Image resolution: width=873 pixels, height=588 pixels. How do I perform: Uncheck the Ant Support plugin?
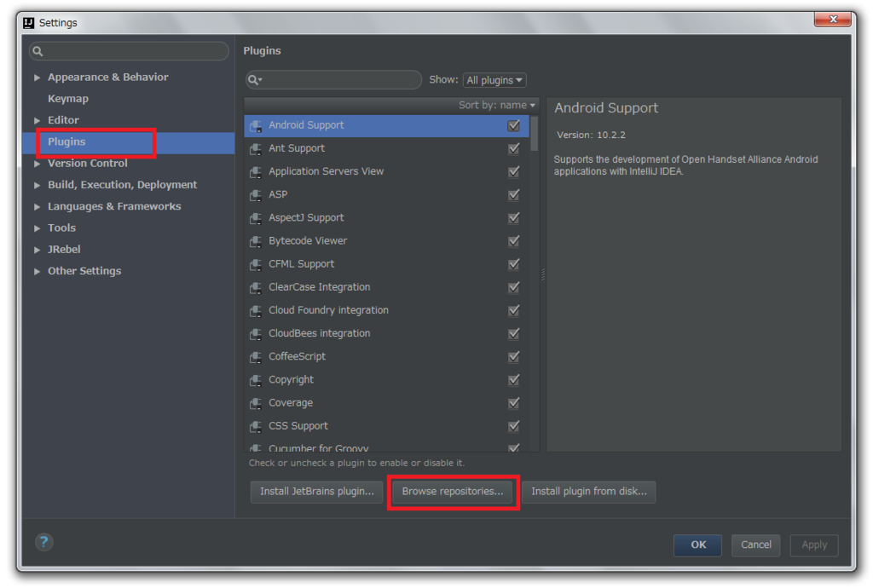514,148
